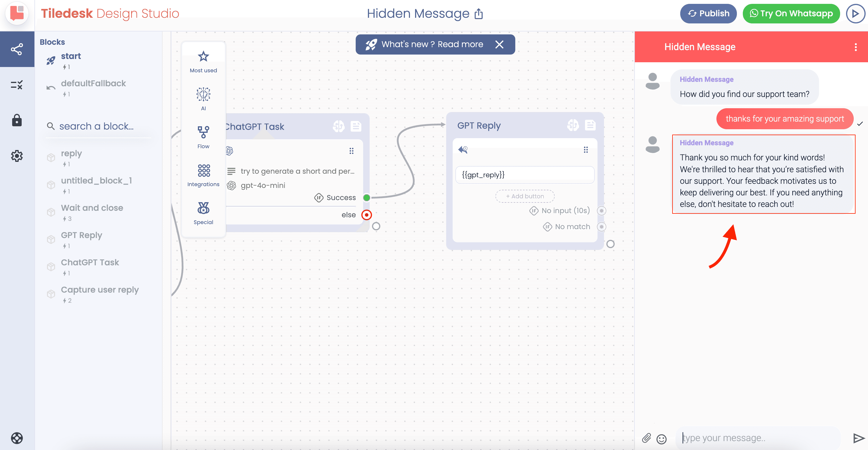Click the document icon on ChatGPT Task block
Image resolution: width=868 pixels, height=450 pixels.
[356, 126]
